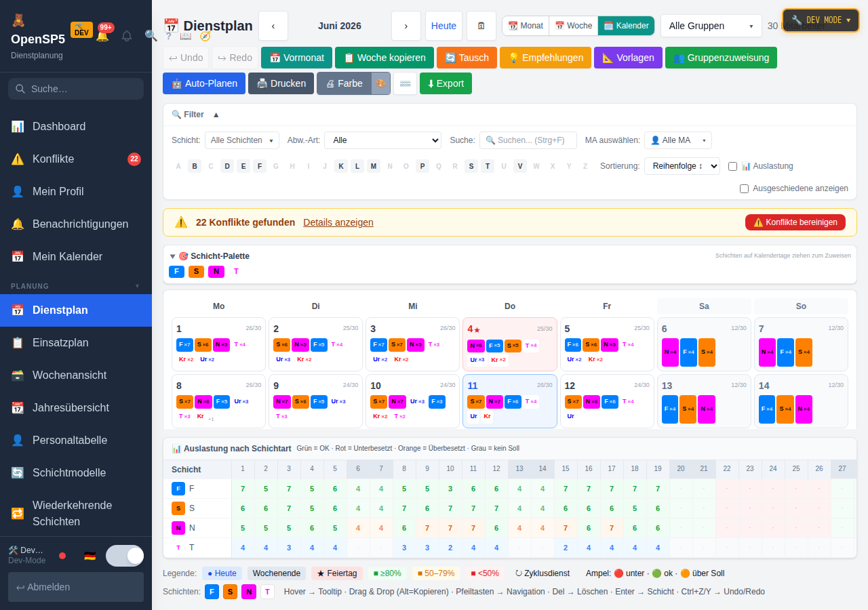Select the orange S shift swatch in palette
The width and height of the screenshot is (868, 610).
point(196,271)
